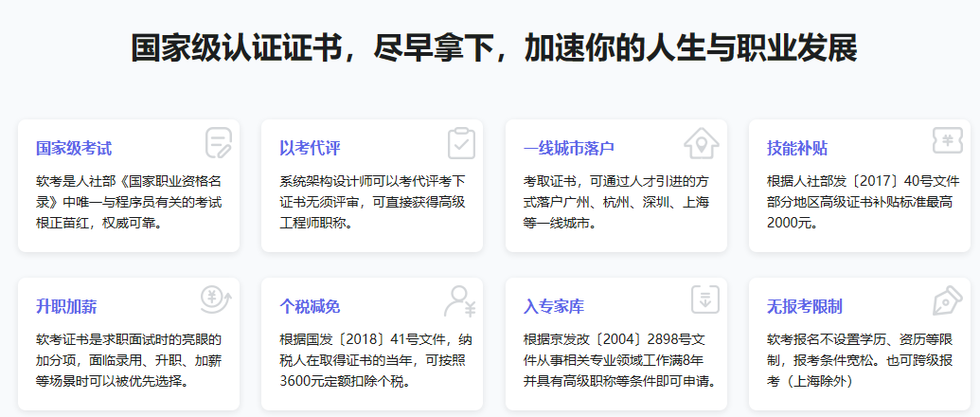Click the 入专家库 description paragraph
This screenshot has height=417, width=980.
pos(616,359)
